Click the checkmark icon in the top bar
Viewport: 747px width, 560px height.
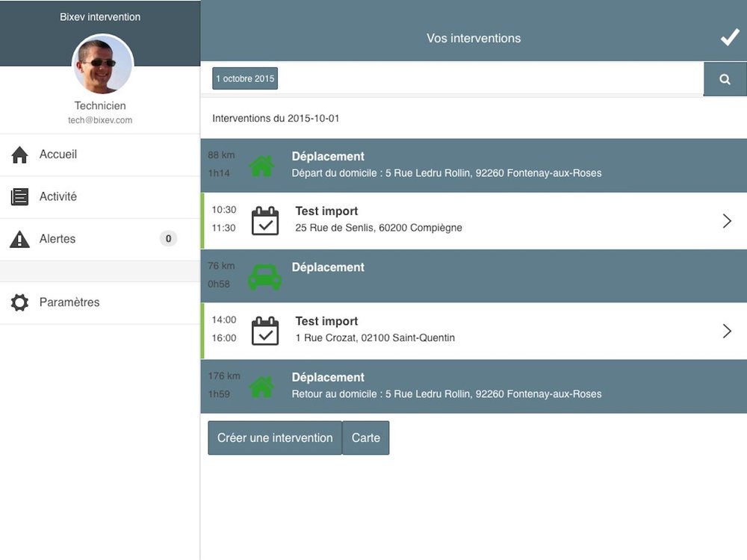click(x=730, y=37)
